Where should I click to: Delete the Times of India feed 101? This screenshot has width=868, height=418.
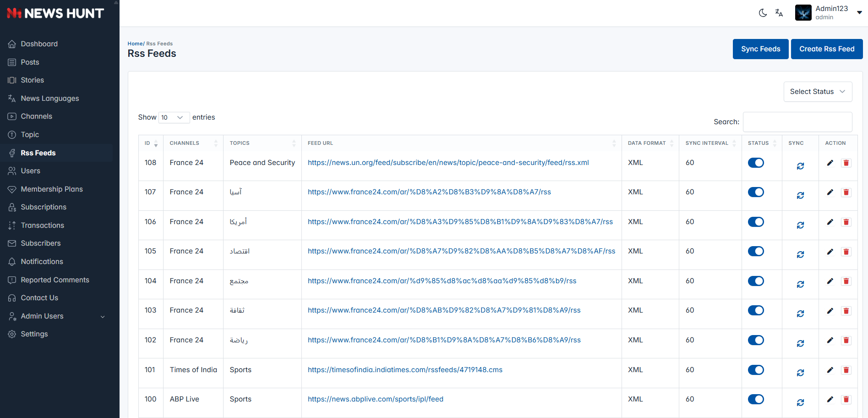click(x=846, y=370)
